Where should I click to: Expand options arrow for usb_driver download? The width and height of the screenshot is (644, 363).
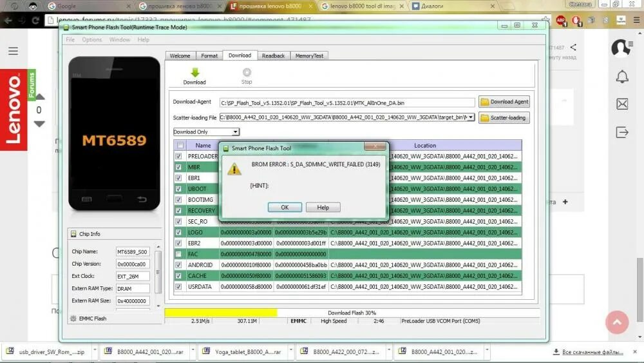(95, 350)
